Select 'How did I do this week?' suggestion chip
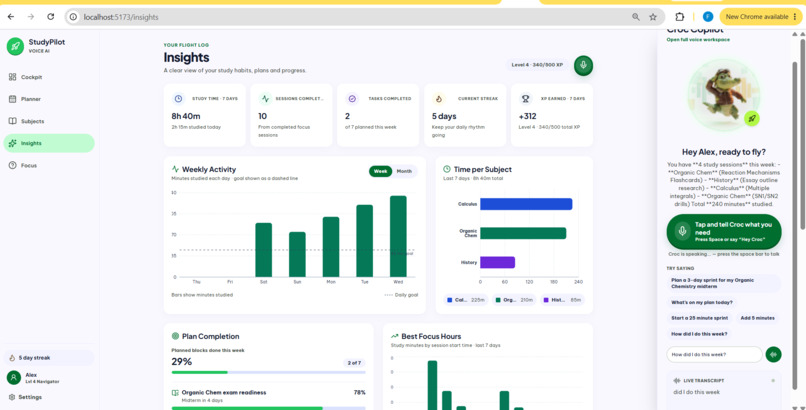 [699, 334]
